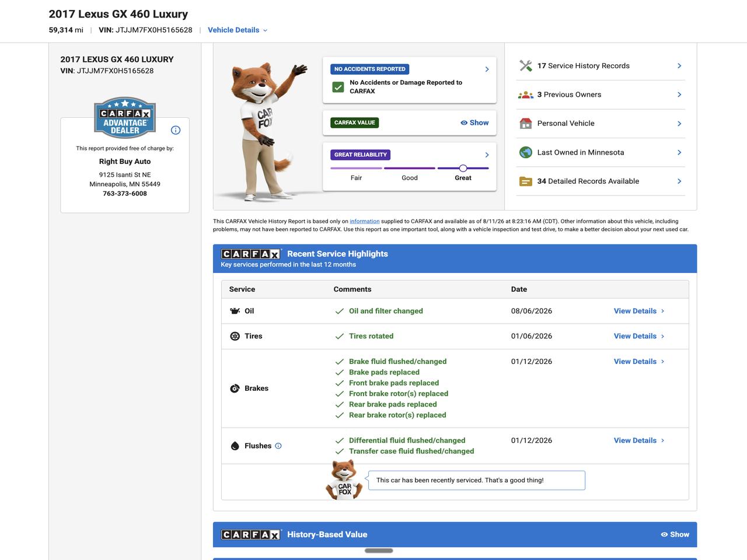Click the 'Front brake pads replaced' comment
Screen dimensions: 747x560
[394, 383]
